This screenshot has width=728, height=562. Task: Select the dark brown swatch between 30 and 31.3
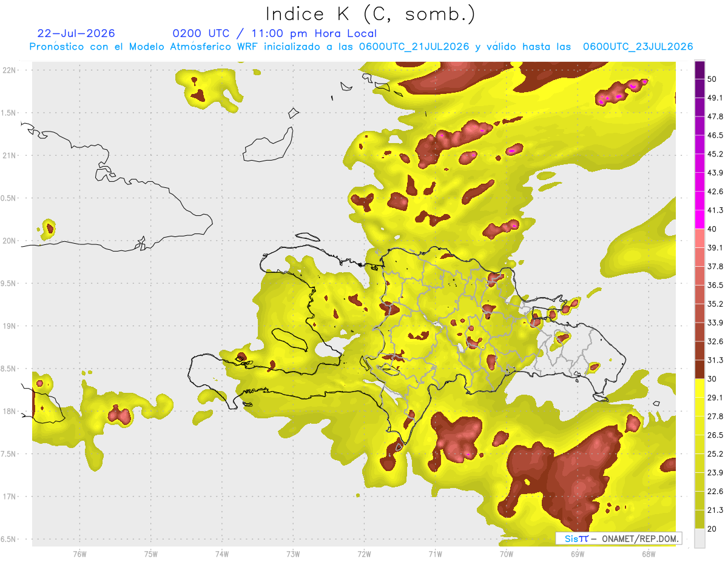(699, 369)
